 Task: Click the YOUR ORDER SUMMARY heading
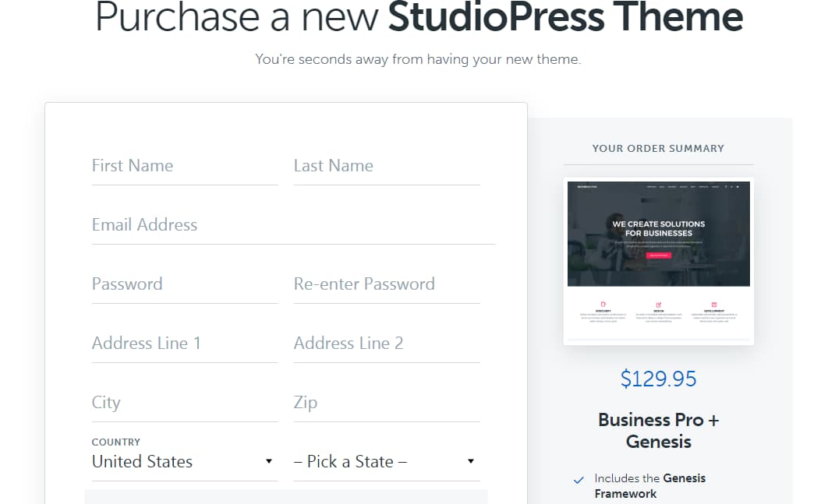(x=659, y=148)
